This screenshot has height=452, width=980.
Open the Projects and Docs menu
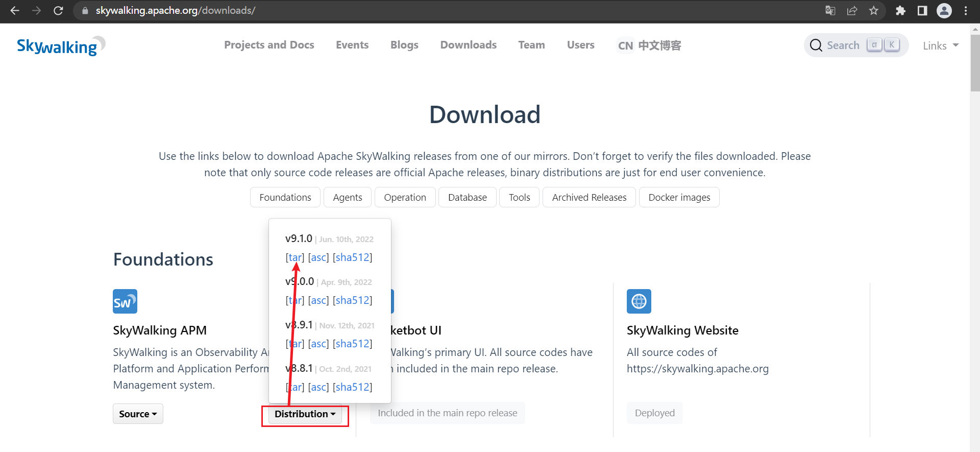pos(269,45)
